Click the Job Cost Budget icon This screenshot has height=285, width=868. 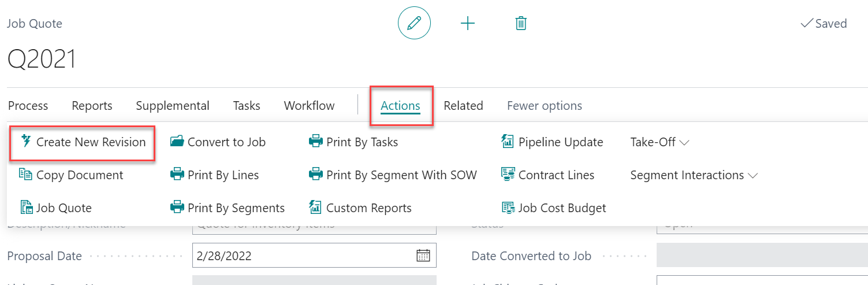click(x=508, y=208)
